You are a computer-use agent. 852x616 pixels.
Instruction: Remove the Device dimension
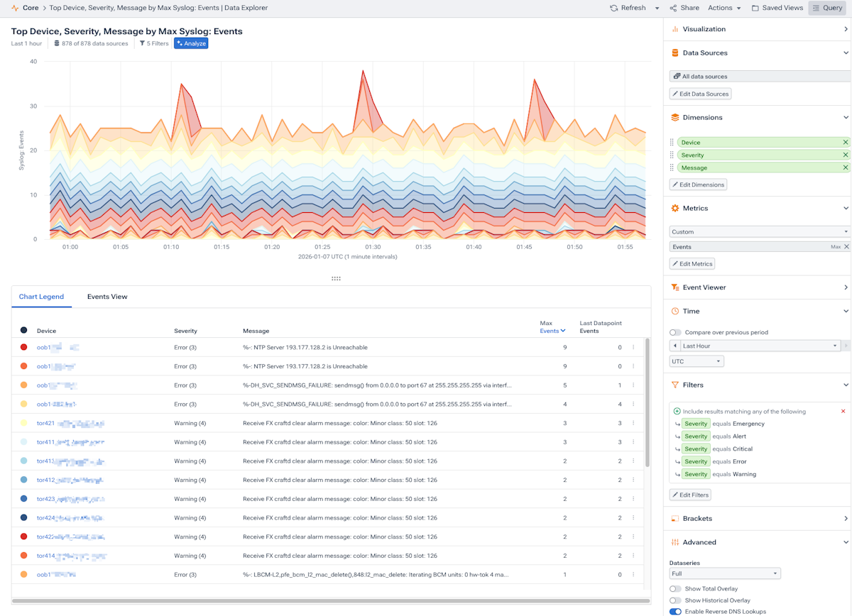tap(845, 143)
